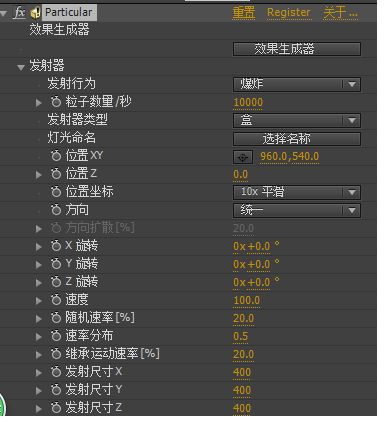Viewport: 390px width, 422px height.
Task: Toggle stopwatch for 位置坐标
Action: pyautogui.click(x=56, y=192)
